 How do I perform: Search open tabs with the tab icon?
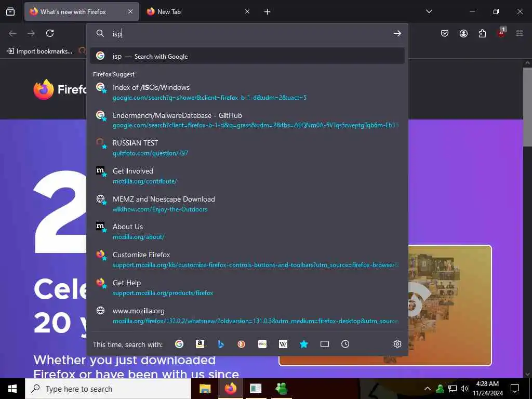(325, 344)
